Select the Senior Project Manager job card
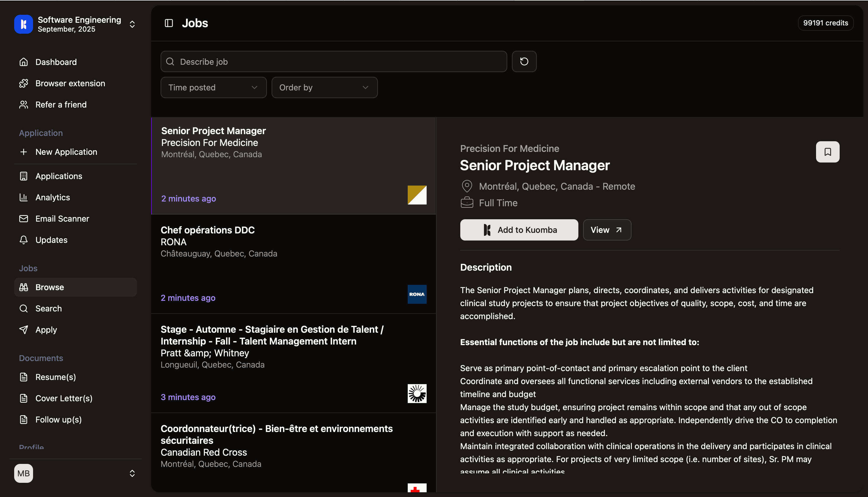868x497 pixels. tap(293, 165)
